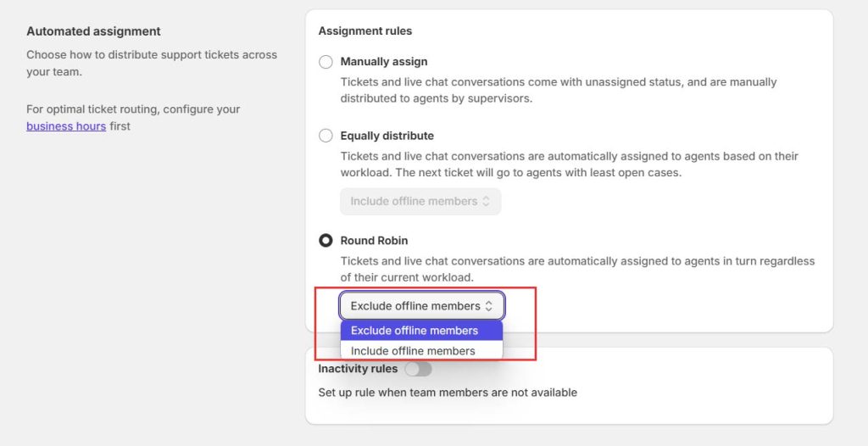This screenshot has width=868, height=446.
Task: Select the Manually assign radio button
Action: pos(325,62)
